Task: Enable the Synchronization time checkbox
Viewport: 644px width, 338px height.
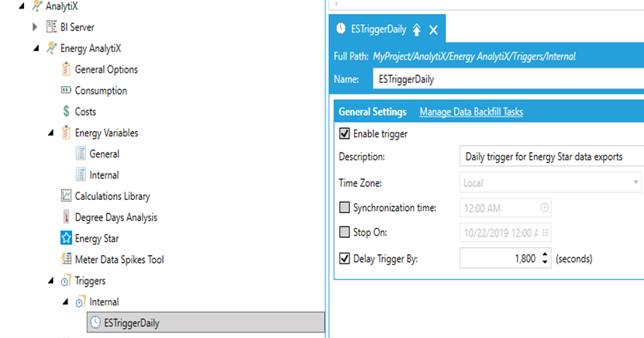Action: coord(345,208)
